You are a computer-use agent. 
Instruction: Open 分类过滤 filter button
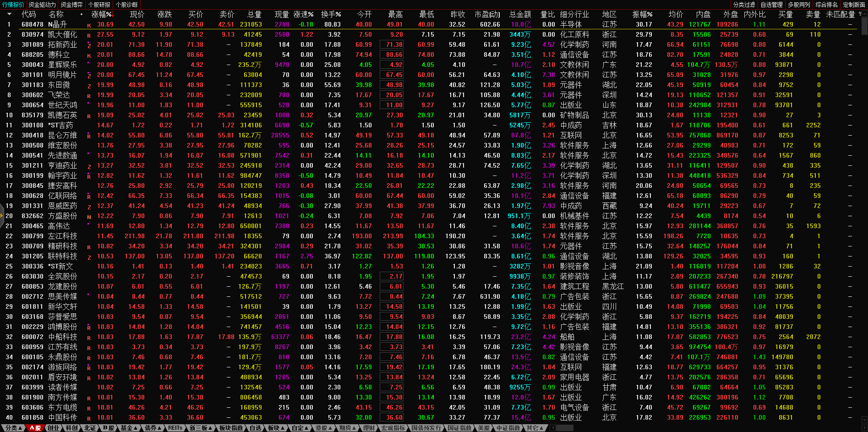tap(744, 5)
